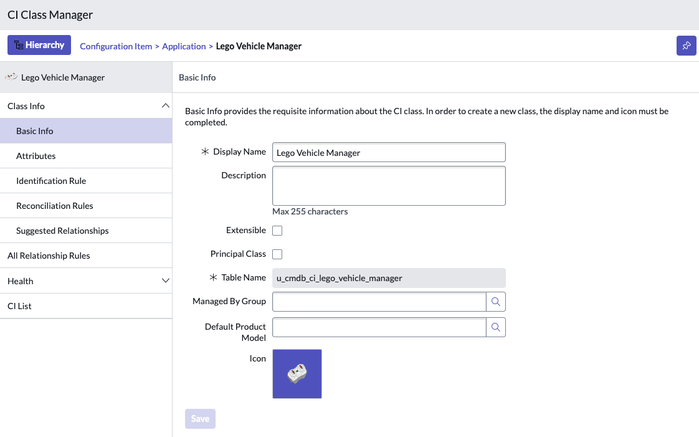Open Default Product Model lookup search

(496, 327)
